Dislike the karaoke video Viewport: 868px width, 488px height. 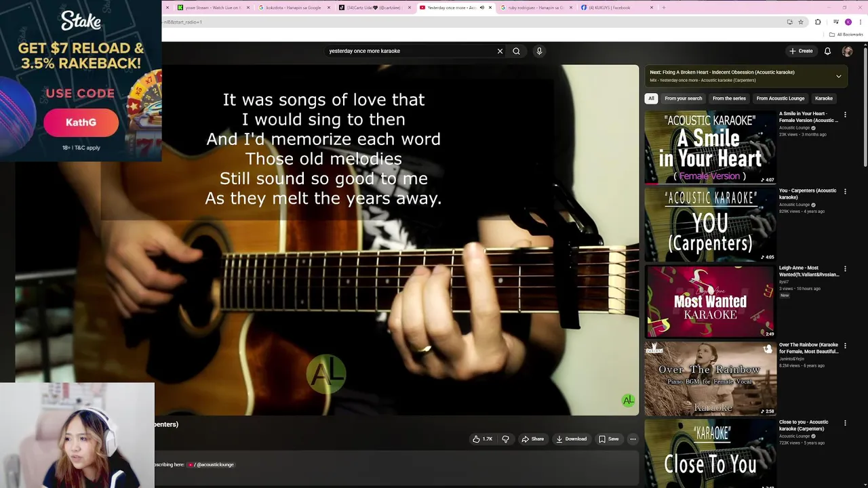tap(505, 439)
